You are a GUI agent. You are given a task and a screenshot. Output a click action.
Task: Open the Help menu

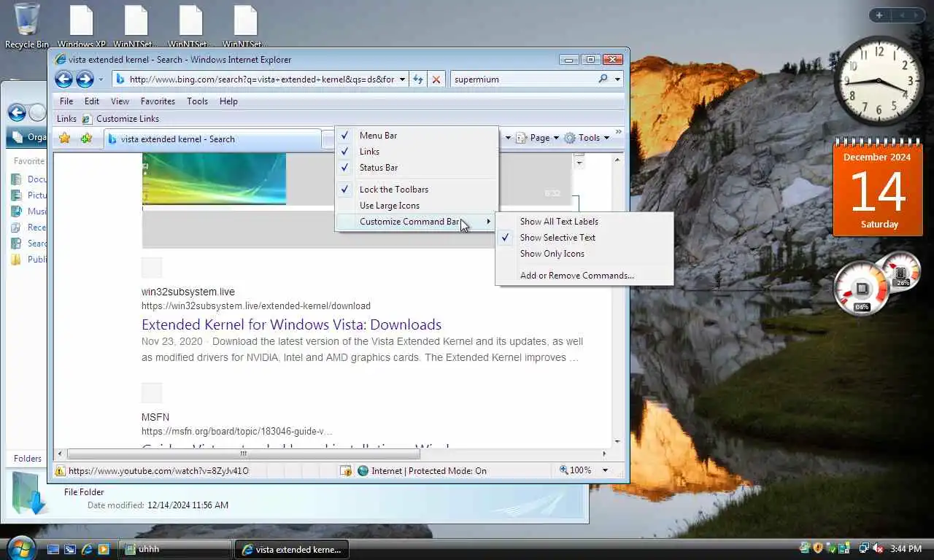228,101
